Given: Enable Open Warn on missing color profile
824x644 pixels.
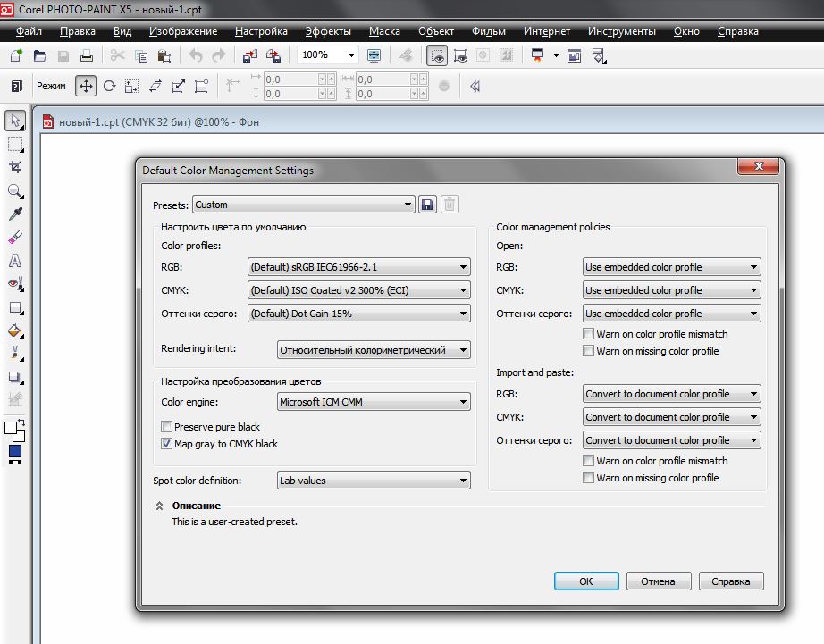Looking at the screenshot, I should point(589,350).
